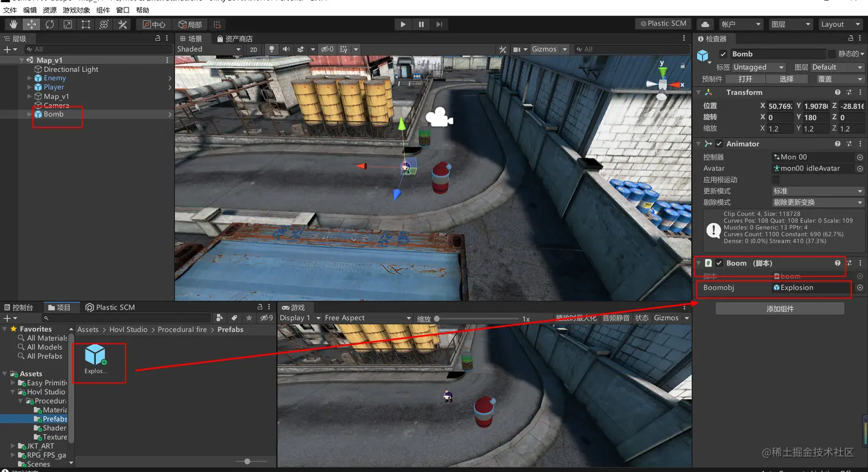Open the 文件 menu

point(10,10)
